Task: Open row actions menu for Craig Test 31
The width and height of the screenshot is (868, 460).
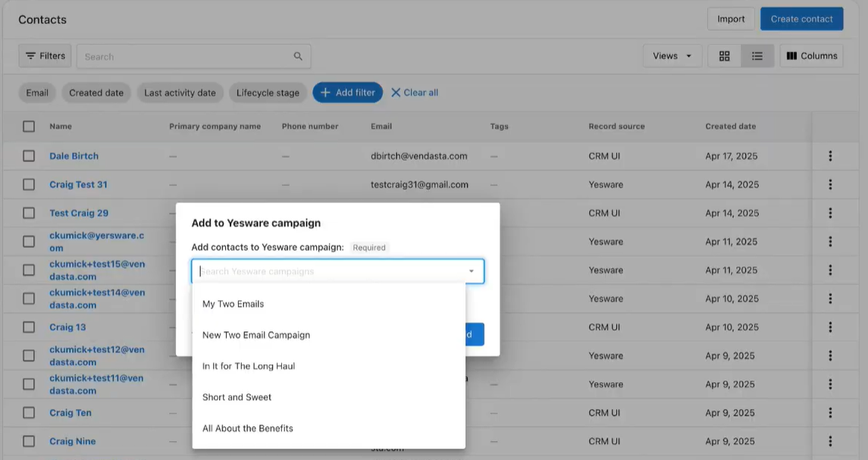Action: 830,184
